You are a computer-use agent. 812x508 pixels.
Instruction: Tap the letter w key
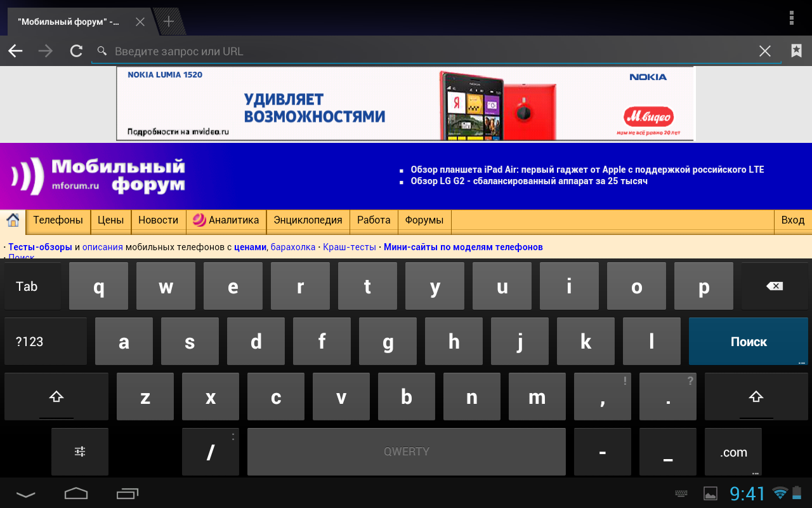(x=166, y=286)
